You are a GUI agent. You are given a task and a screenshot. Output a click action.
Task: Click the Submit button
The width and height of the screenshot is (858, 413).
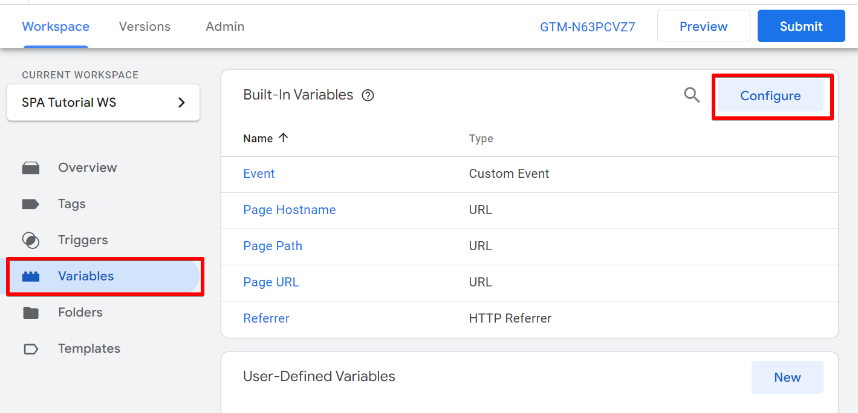coord(801,26)
